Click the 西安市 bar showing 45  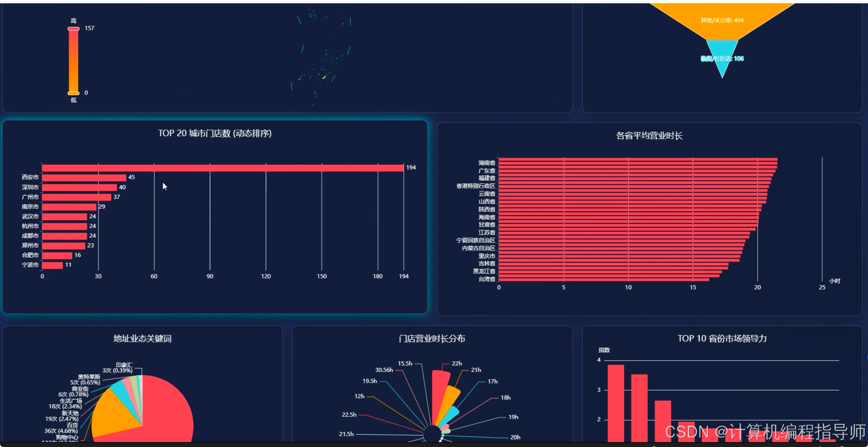point(84,178)
